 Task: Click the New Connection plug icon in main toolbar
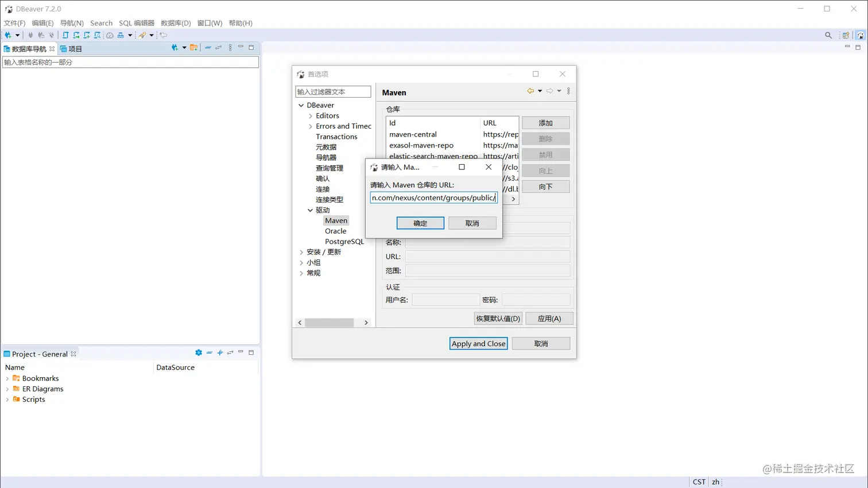coord(8,35)
